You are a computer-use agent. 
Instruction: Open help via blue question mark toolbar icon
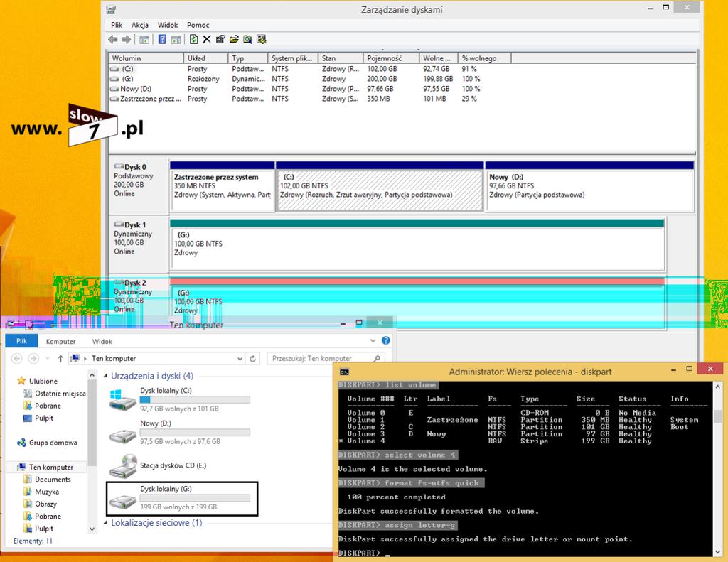tap(162, 40)
